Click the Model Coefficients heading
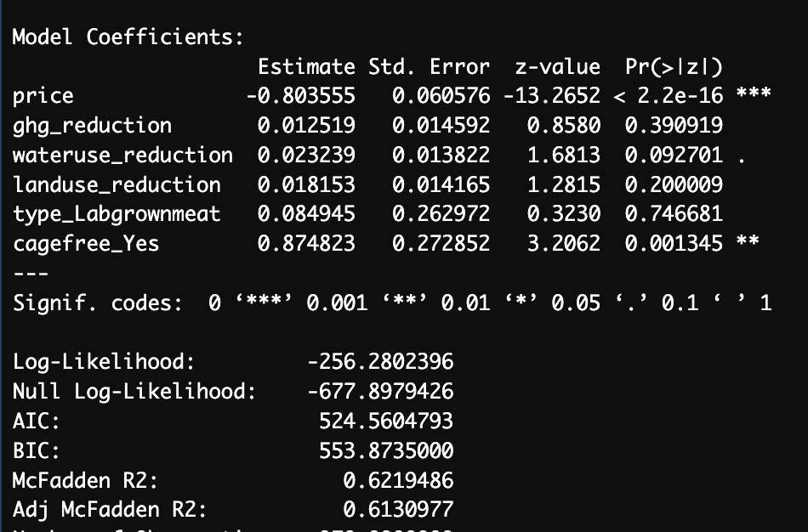Image resolution: width=808 pixels, height=532 pixels. tap(128, 38)
